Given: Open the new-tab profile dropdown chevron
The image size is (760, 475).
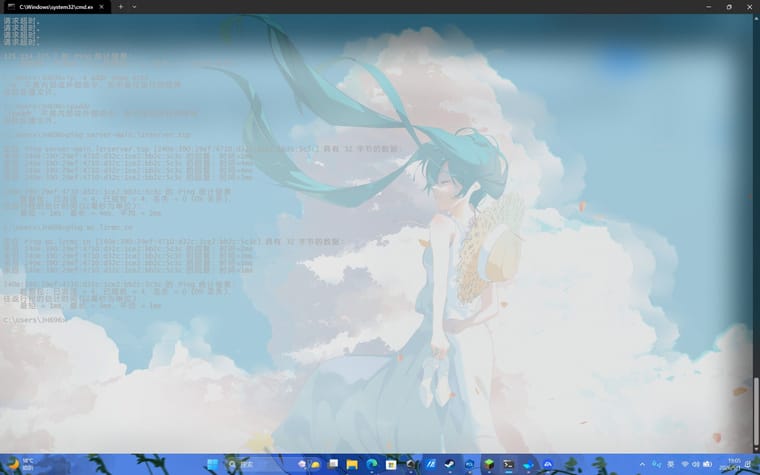Looking at the screenshot, I should 134,7.
